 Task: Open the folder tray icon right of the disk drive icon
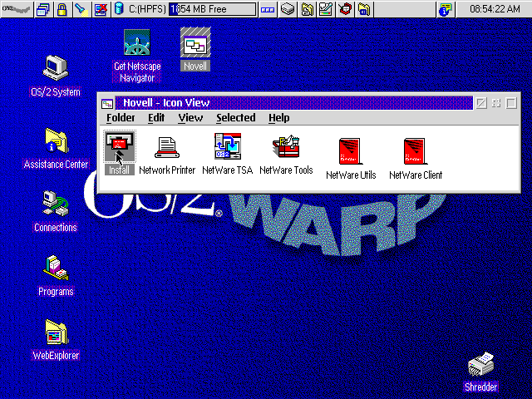[x=307, y=9]
